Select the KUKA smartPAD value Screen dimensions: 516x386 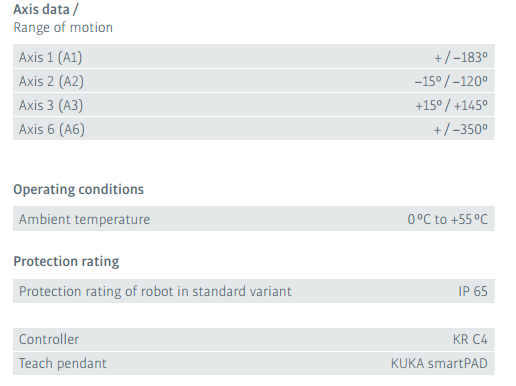click(439, 363)
